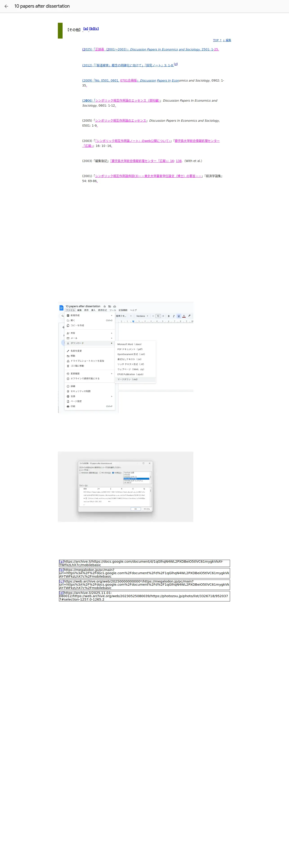Click the オフラインで使用可能にする icon in the menu
This screenshot has width=289, height=868.
[68, 378]
